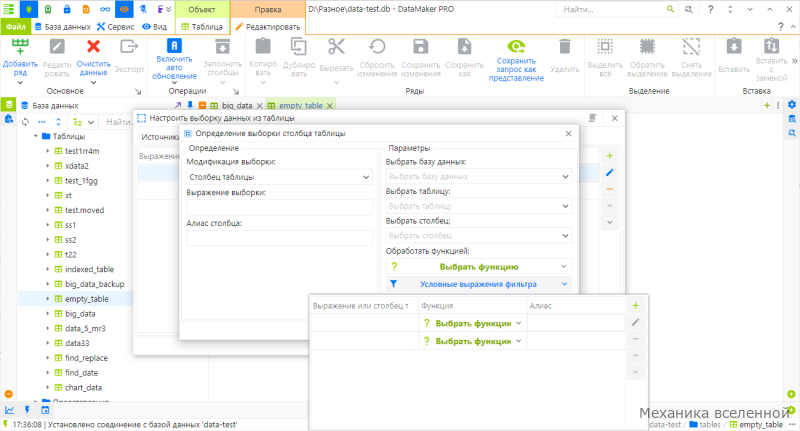This screenshot has width=800, height=431.
Task: Click green plus in Настроить выборку dialog
Action: tap(610, 156)
